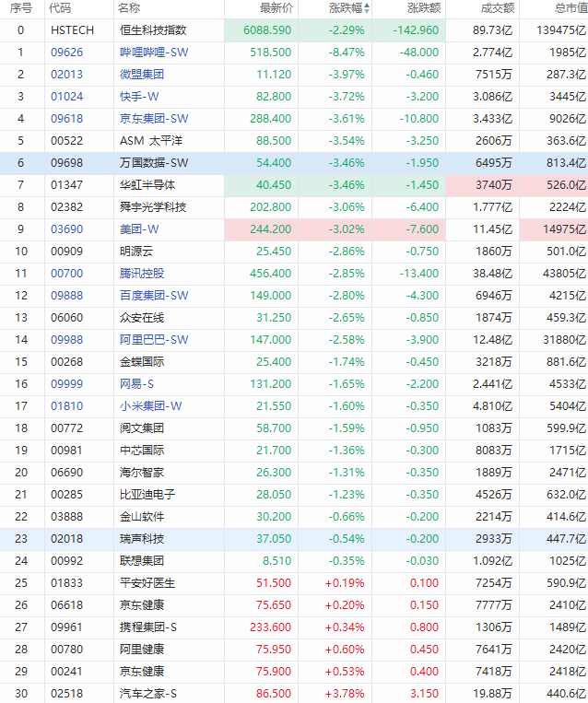The width and height of the screenshot is (588, 703).
Task: Select 华虹半导体 name cell
Action: 147,185
